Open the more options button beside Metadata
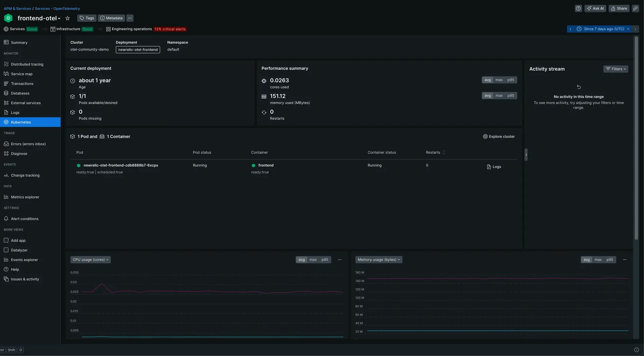 click(130, 18)
